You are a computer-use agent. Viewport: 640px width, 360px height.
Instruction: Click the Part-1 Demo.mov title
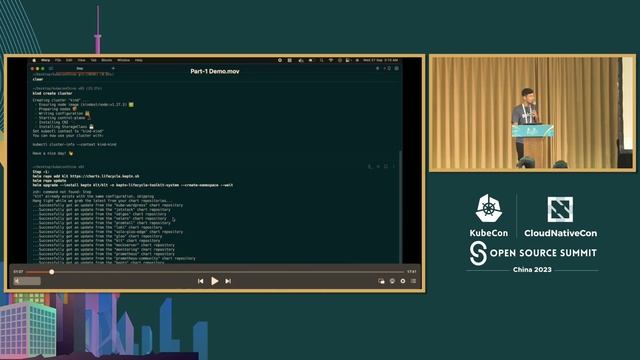pos(215,71)
